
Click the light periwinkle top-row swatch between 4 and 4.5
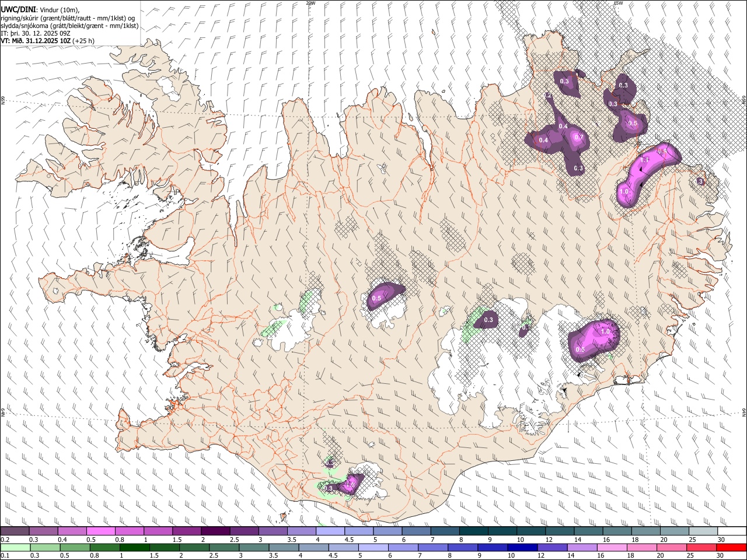point(330,531)
